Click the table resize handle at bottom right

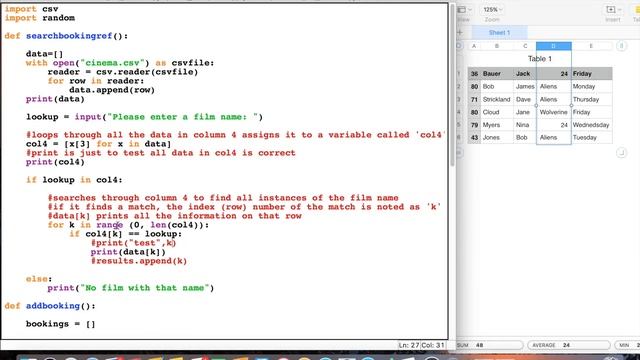click(621, 153)
